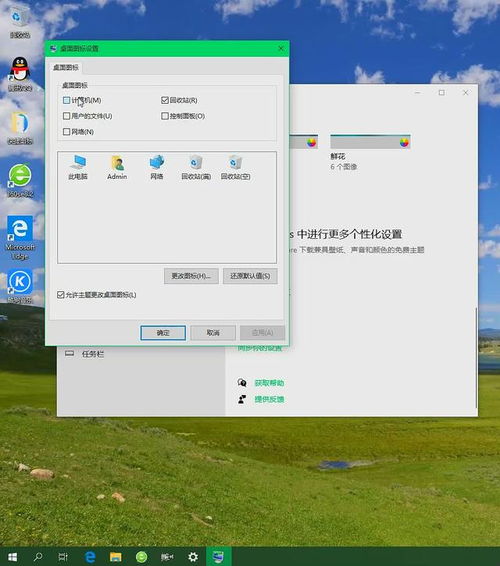Select the 回收站(满) full recycle bin icon

196,167
